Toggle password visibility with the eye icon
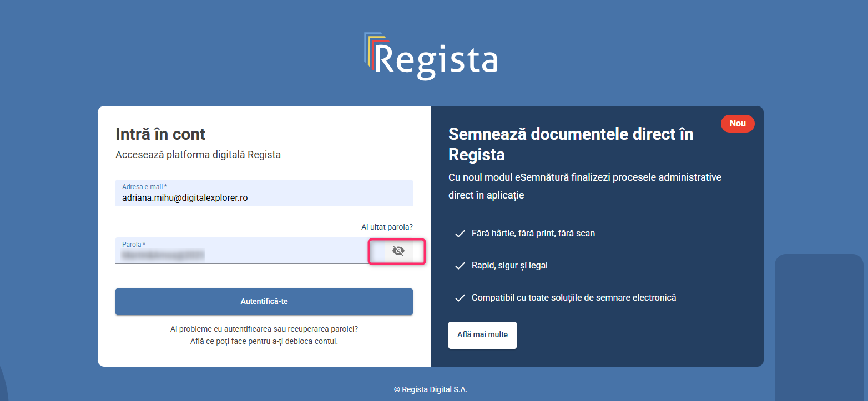Image resolution: width=868 pixels, height=401 pixels. pyautogui.click(x=398, y=251)
